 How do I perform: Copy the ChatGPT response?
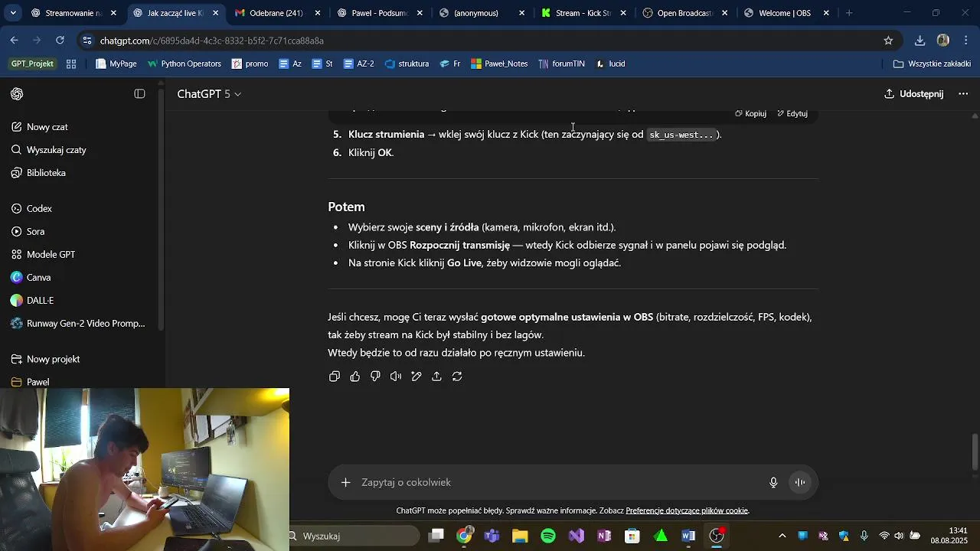(x=335, y=377)
